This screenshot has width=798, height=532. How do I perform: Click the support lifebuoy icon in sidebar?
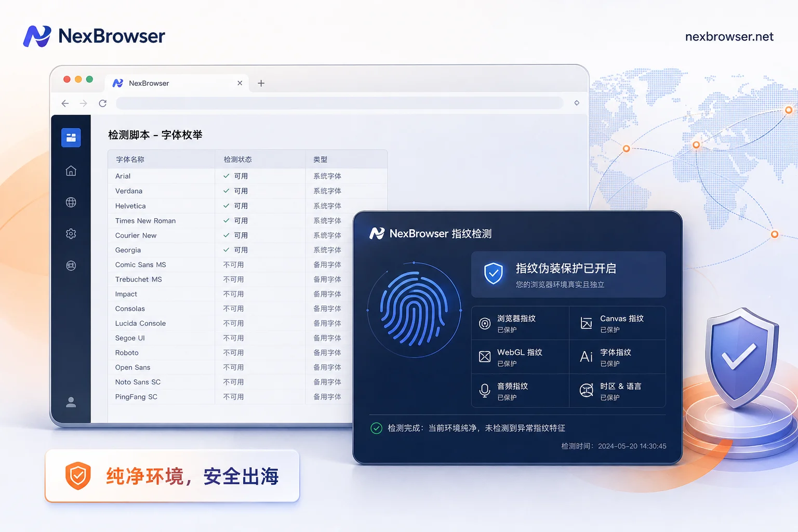click(x=71, y=265)
